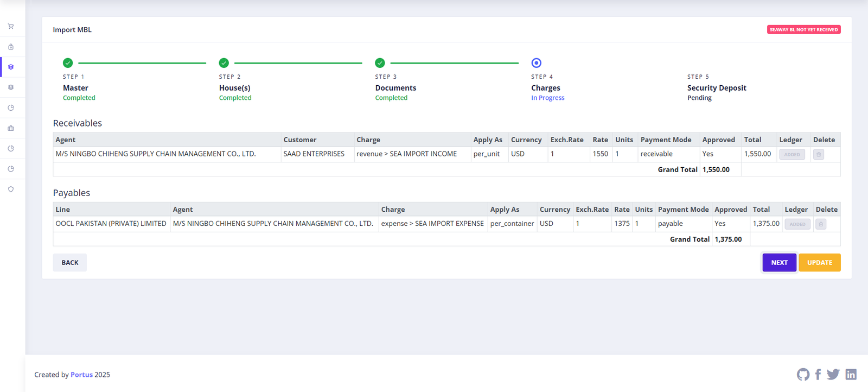Jump to Step 2 House(s) step

point(224,63)
